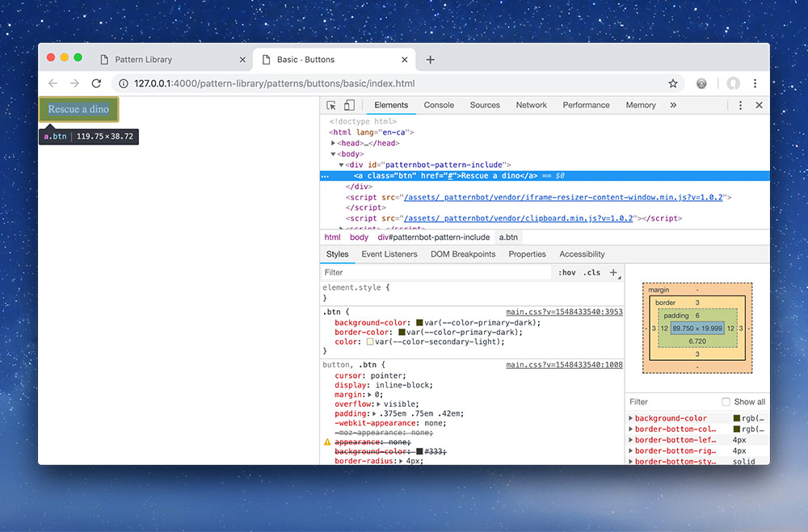
Task: Open the clipboard.min.js script link
Action: [x=519, y=218]
